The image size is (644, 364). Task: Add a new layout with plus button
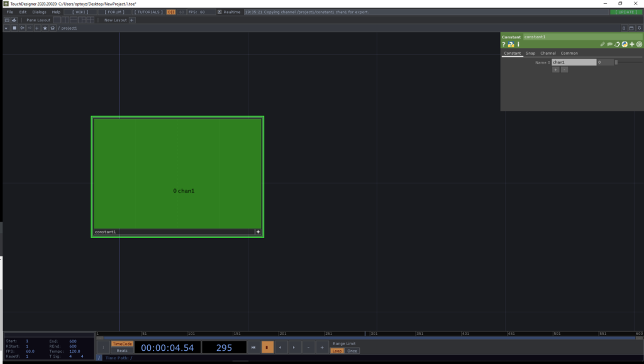(132, 20)
